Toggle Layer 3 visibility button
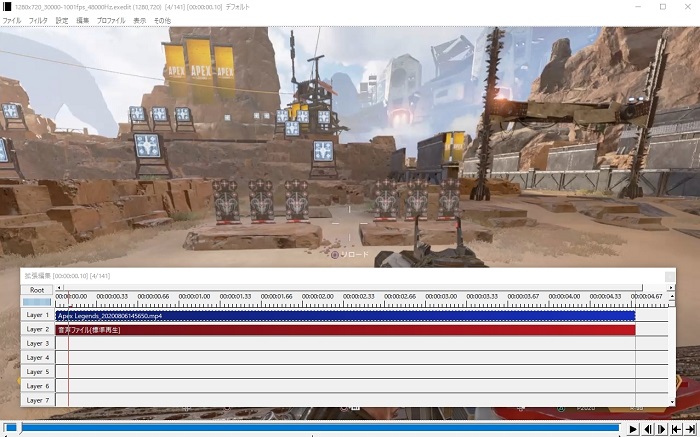The height and width of the screenshot is (437, 700). point(38,344)
